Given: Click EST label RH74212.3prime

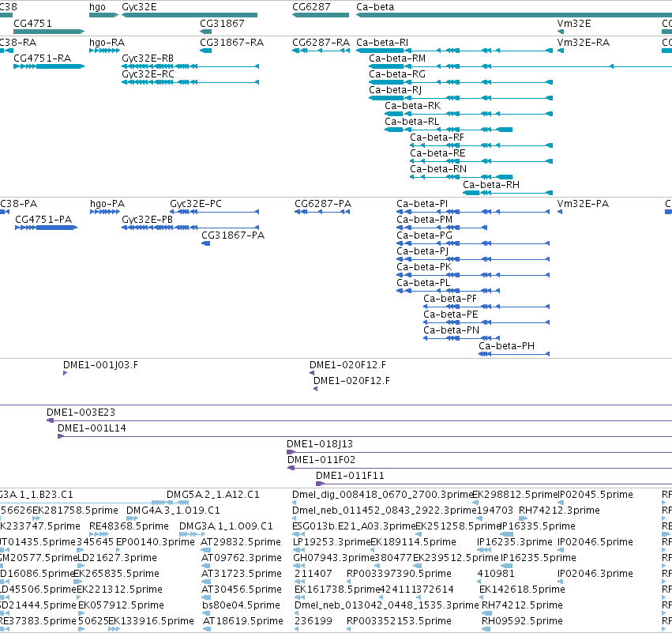Looking at the screenshot, I should 559,511.
